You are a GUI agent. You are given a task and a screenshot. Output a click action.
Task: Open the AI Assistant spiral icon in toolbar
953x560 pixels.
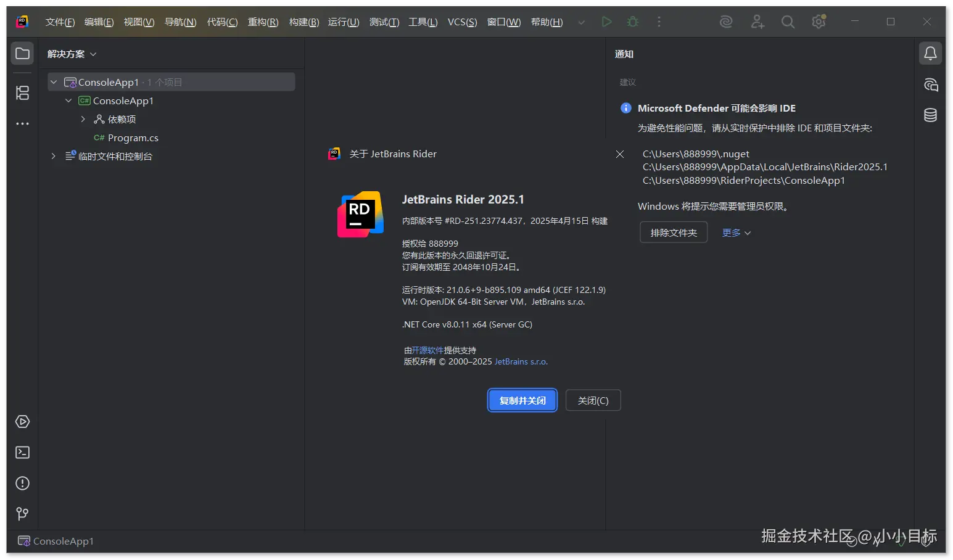click(726, 22)
